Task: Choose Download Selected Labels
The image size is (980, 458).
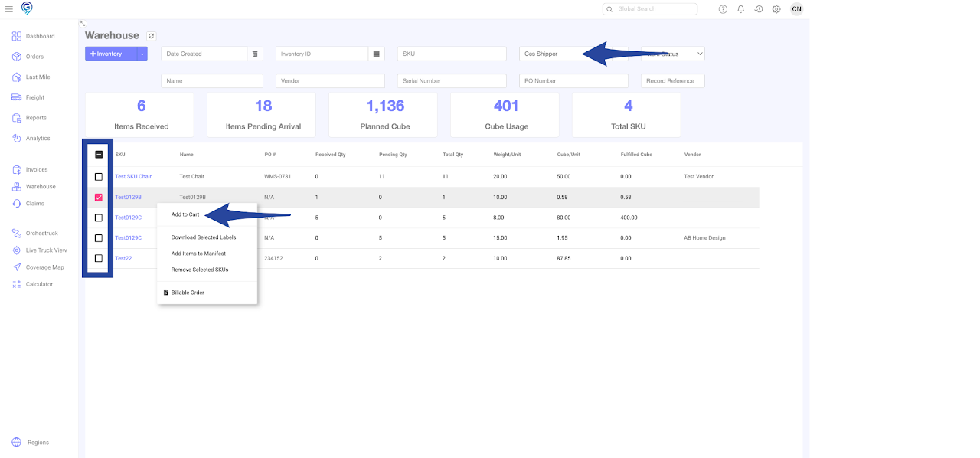Action: tap(204, 237)
